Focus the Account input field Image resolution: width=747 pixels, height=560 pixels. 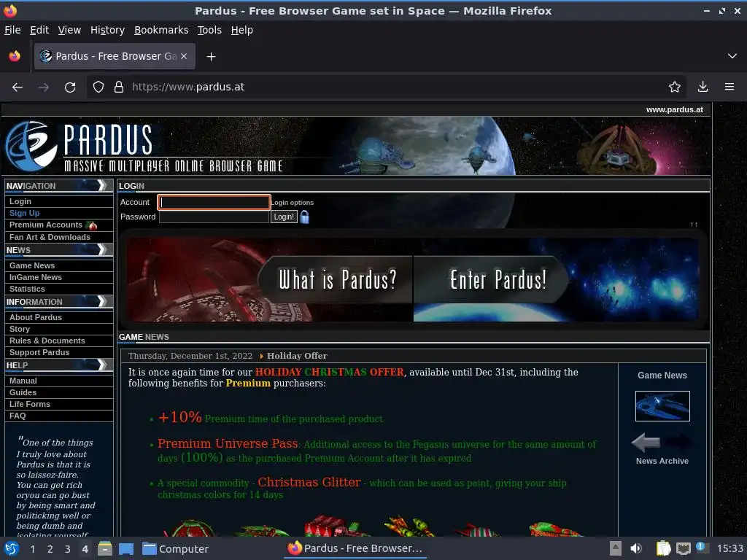coord(214,203)
